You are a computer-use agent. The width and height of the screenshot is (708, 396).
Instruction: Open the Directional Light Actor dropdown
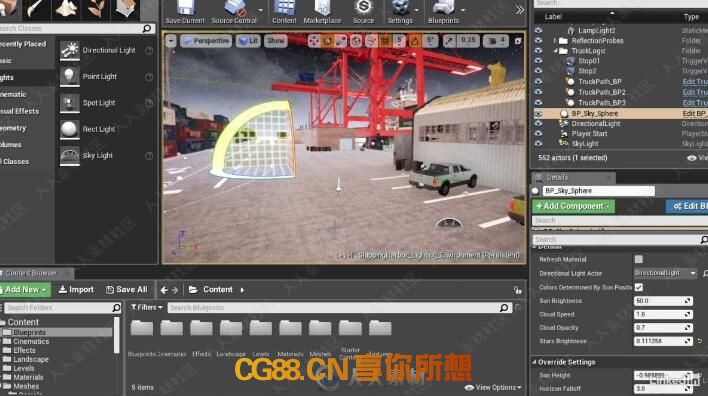tap(665, 273)
